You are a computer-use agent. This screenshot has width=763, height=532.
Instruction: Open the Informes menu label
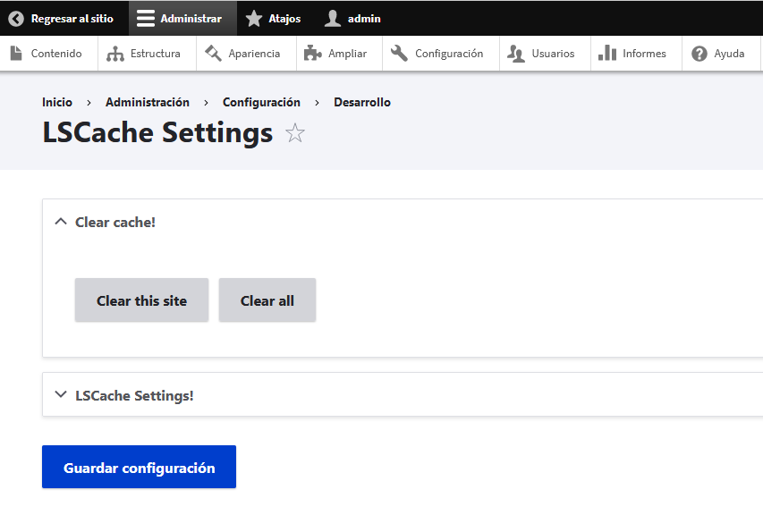[644, 54]
